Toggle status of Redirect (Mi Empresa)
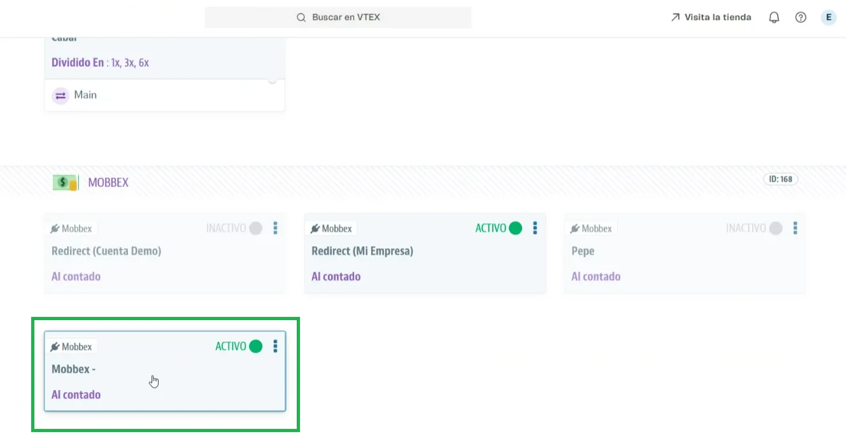The height and width of the screenshot is (441, 868). 515,228
